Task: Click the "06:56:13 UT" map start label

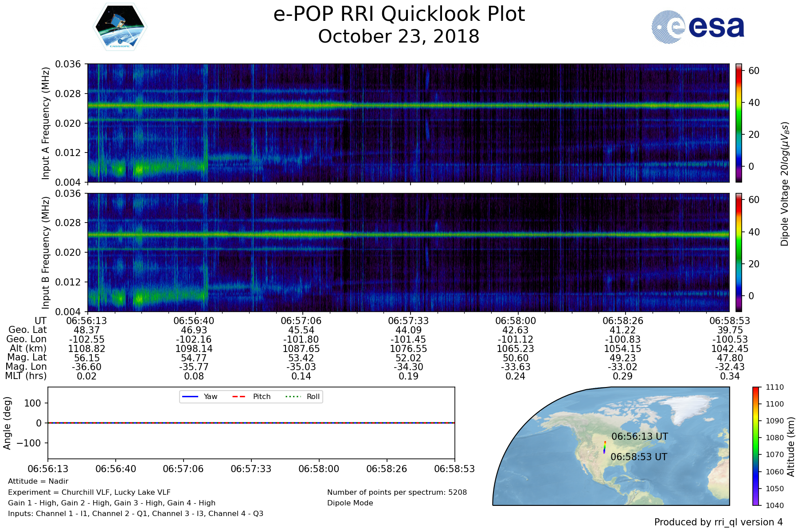Action: click(x=639, y=436)
